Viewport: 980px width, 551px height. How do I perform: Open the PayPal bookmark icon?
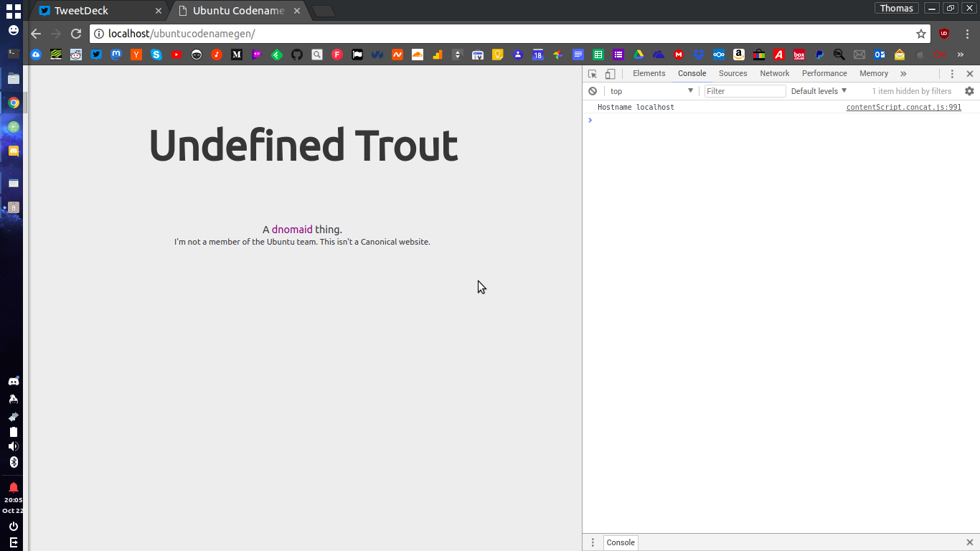pyautogui.click(x=819, y=55)
